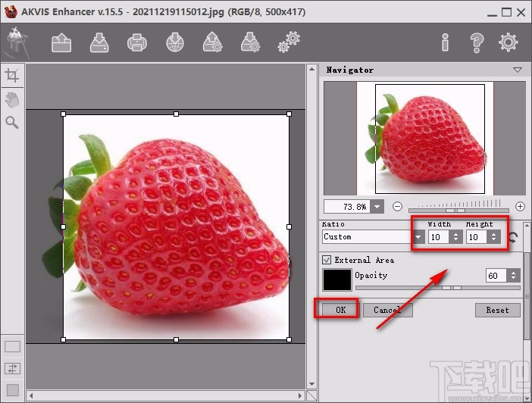
Task: Increase Opacity stepper value
Action: click(x=513, y=272)
